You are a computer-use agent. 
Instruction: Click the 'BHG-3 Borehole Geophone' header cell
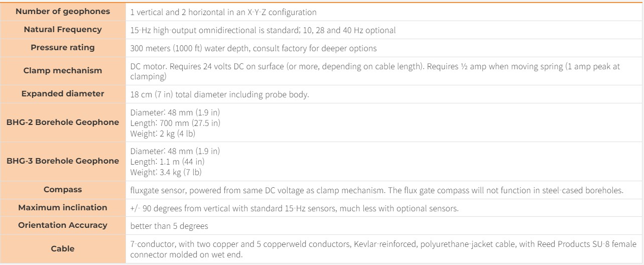click(x=63, y=161)
